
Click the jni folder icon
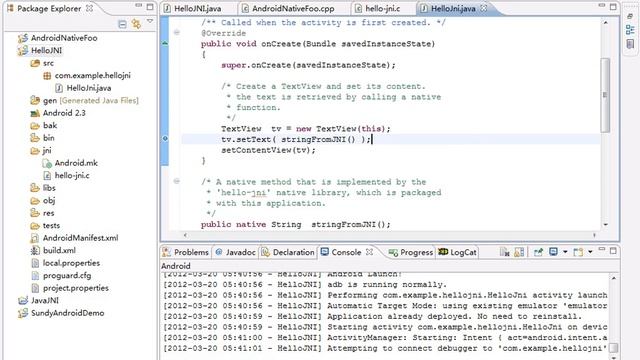pyautogui.click(x=35, y=151)
